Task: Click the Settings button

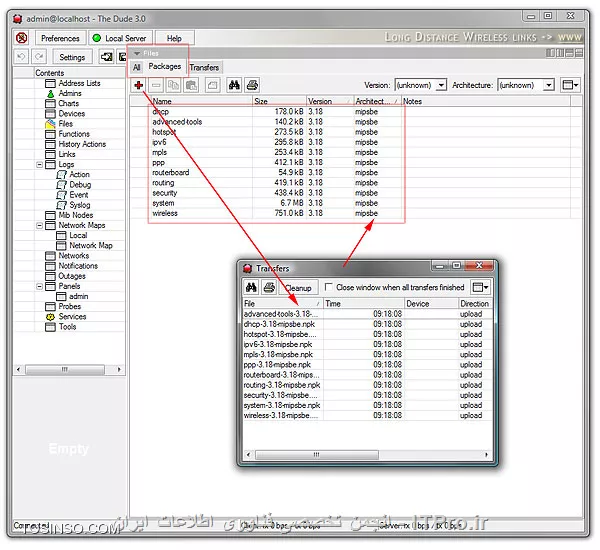Action: point(72,57)
